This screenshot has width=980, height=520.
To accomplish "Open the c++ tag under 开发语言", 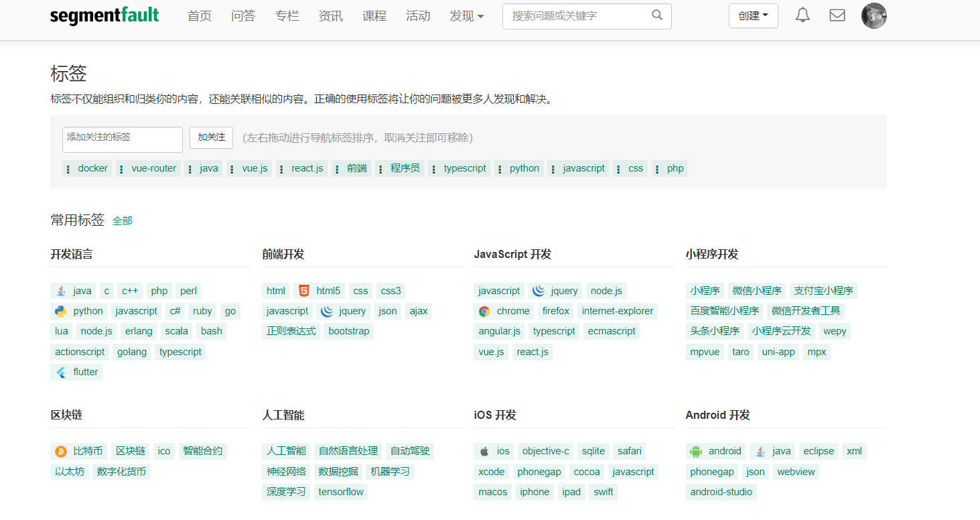I will pos(130,291).
